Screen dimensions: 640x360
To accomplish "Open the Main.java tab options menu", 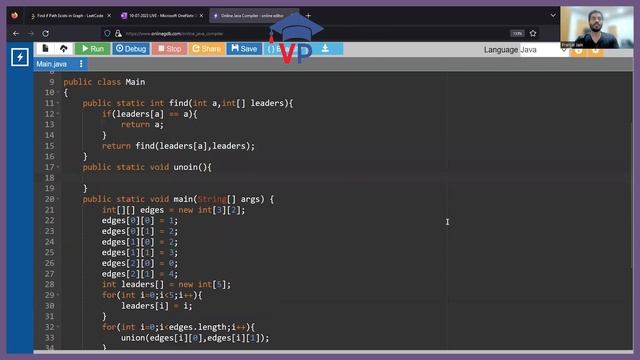I will tap(81, 64).
